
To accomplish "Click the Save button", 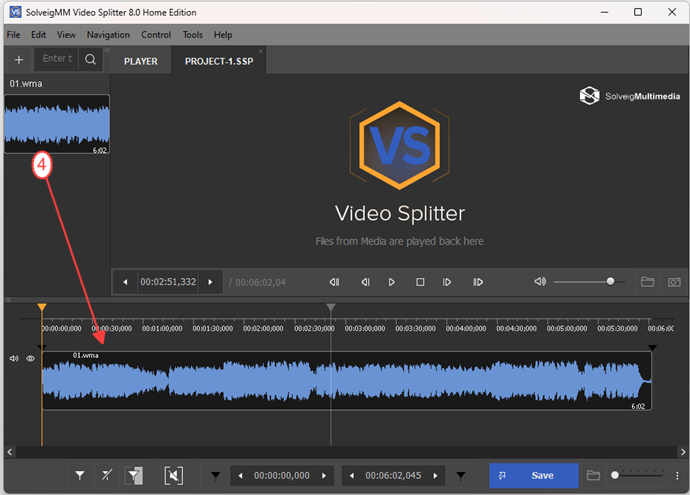I will click(534, 475).
